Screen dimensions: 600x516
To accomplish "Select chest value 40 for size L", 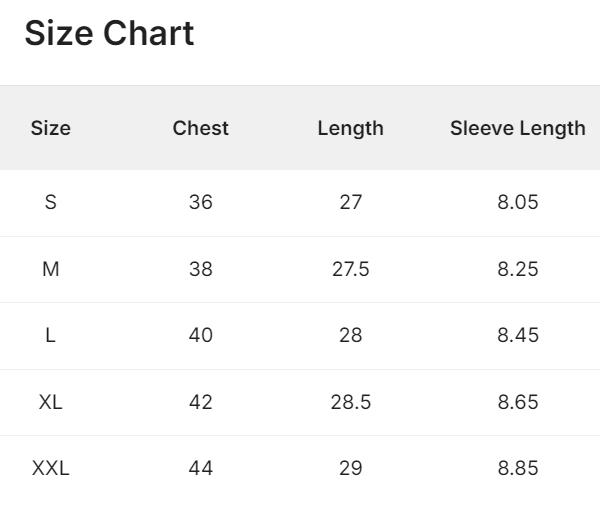I will coord(201,335).
